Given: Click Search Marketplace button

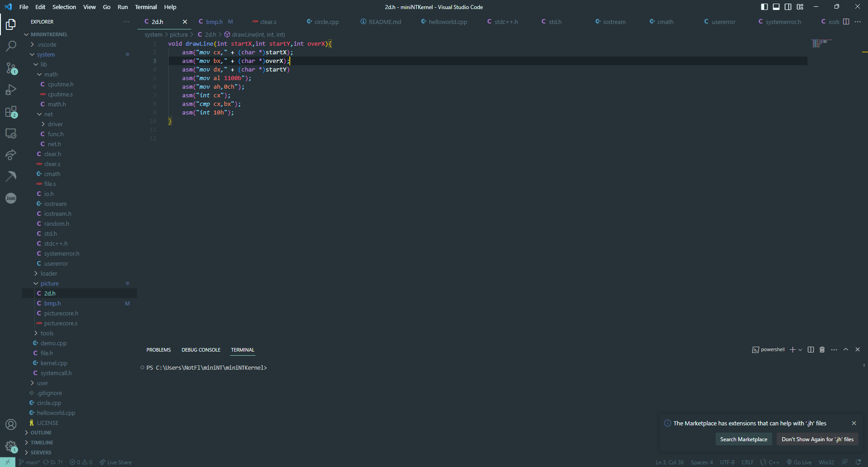Looking at the screenshot, I should (744, 439).
